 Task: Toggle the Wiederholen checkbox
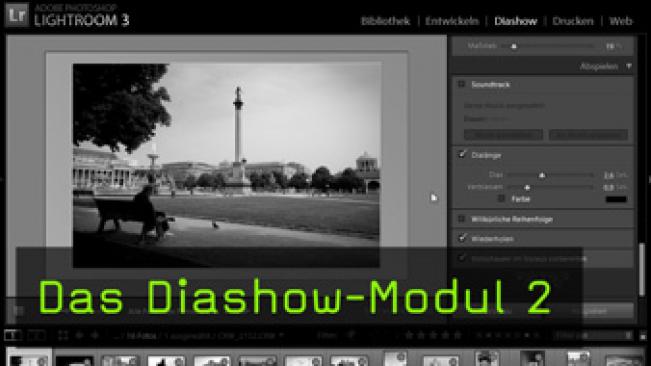coord(462,238)
